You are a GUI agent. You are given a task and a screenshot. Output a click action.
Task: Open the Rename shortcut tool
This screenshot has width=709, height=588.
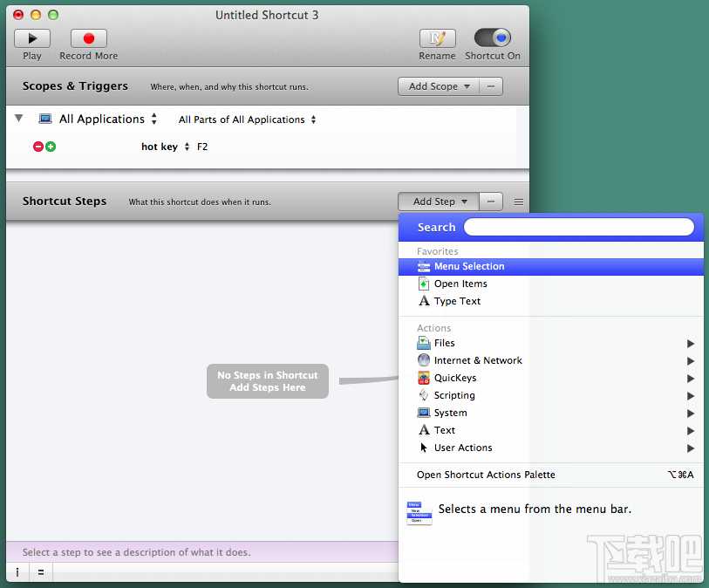coord(437,38)
